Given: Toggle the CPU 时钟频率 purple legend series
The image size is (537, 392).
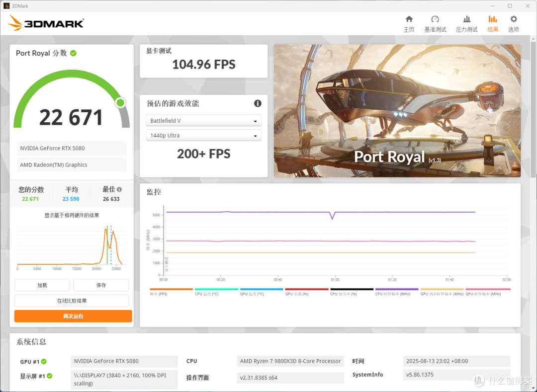Looking at the screenshot, I should click(397, 292).
